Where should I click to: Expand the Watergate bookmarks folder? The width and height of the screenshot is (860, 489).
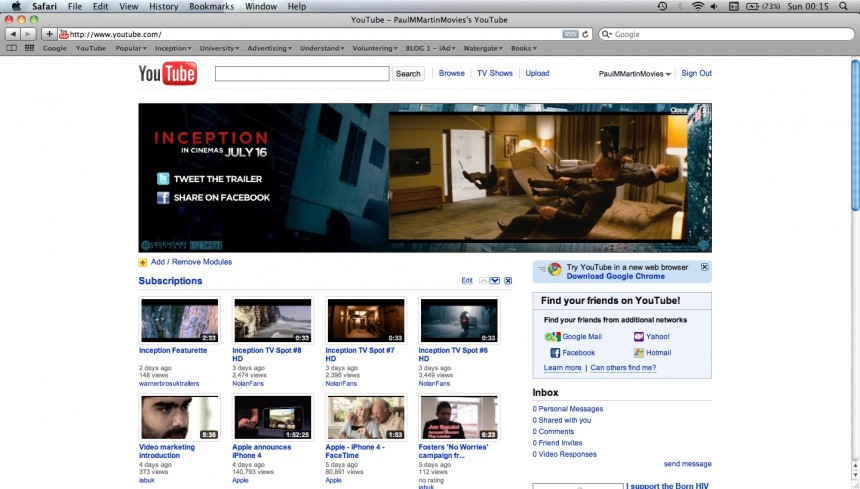click(482, 48)
